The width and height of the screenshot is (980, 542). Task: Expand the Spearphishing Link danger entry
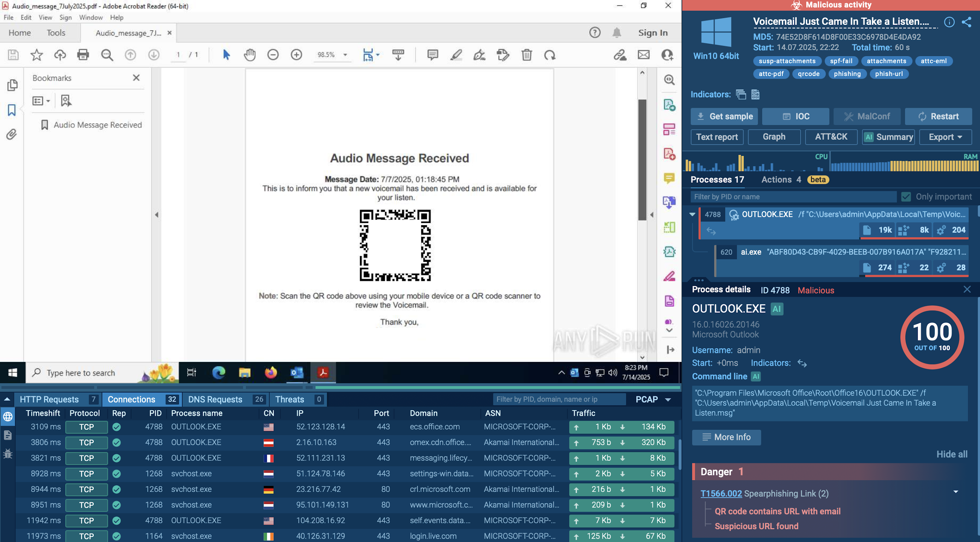pos(955,493)
